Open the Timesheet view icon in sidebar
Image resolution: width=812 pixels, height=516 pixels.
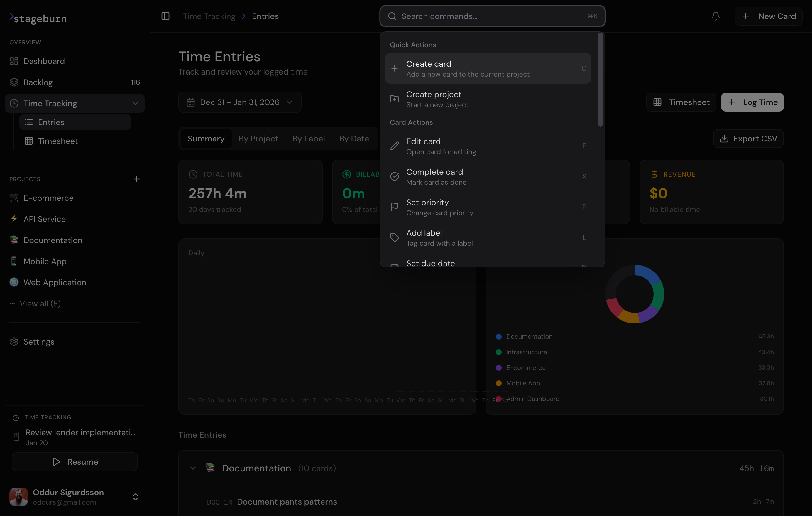tap(29, 141)
